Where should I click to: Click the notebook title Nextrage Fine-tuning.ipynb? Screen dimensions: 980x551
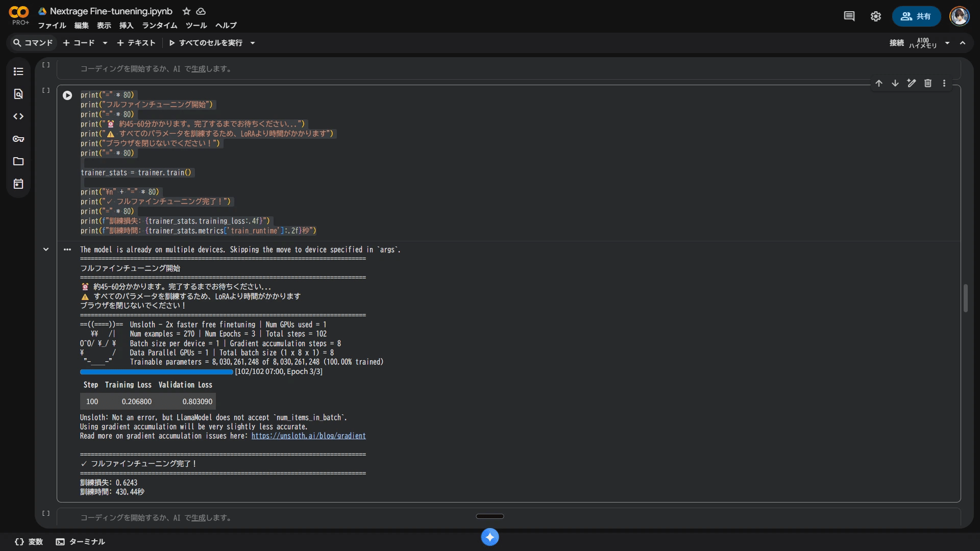click(x=111, y=11)
